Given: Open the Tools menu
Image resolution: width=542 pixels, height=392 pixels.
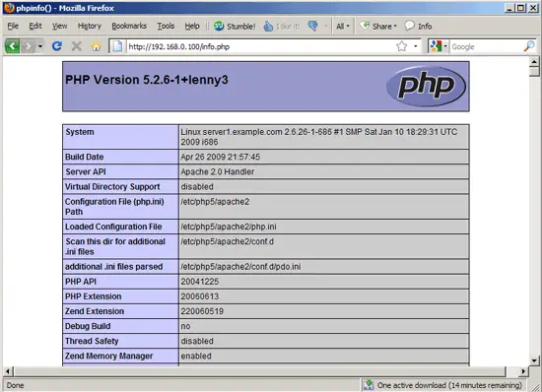Looking at the screenshot, I should point(166,26).
